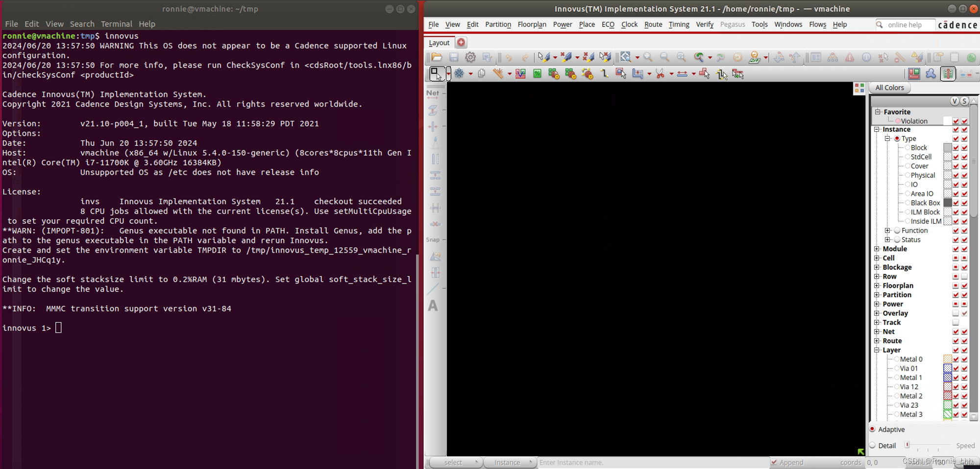The width and height of the screenshot is (980, 469).
Task: Select the Detail radio button
Action: [x=872, y=445]
